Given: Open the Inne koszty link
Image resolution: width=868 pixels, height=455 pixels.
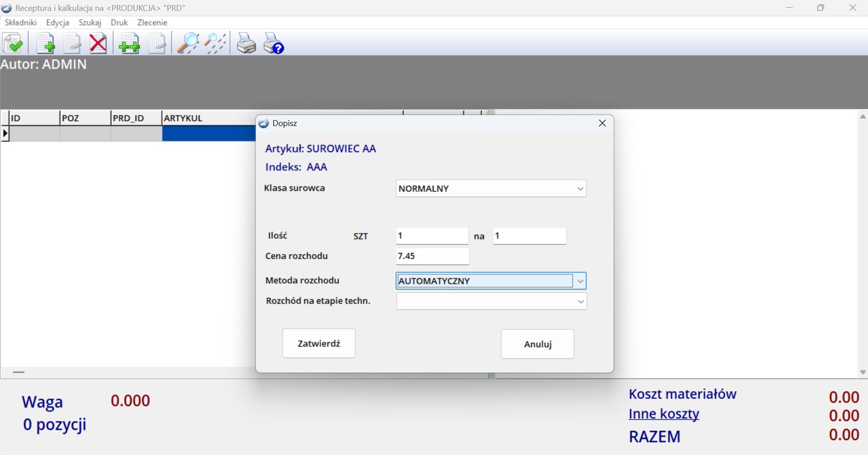Looking at the screenshot, I should click(x=663, y=414).
